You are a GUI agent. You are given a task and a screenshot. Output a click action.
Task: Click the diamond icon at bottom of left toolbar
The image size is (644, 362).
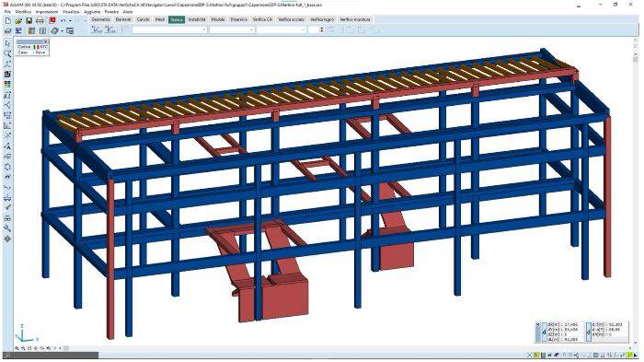pyautogui.click(x=7, y=239)
